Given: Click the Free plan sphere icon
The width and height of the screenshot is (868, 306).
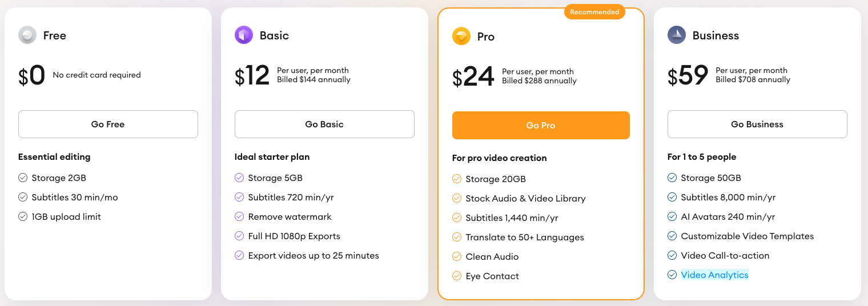Looking at the screenshot, I should pos(27,35).
